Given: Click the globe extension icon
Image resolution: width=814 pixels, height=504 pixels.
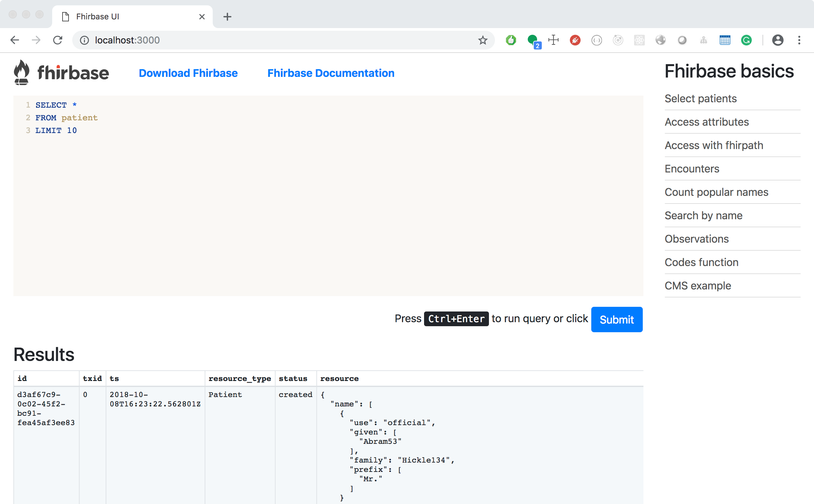Looking at the screenshot, I should click(661, 40).
